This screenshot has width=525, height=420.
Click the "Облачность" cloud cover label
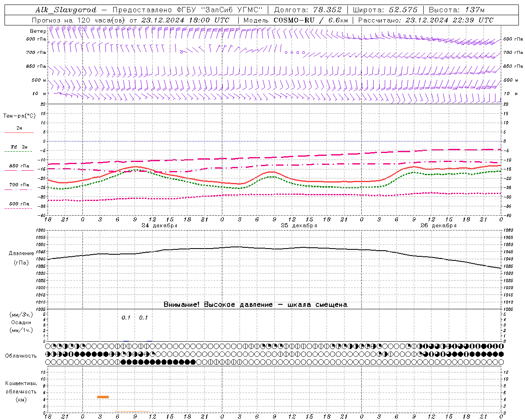point(21,356)
